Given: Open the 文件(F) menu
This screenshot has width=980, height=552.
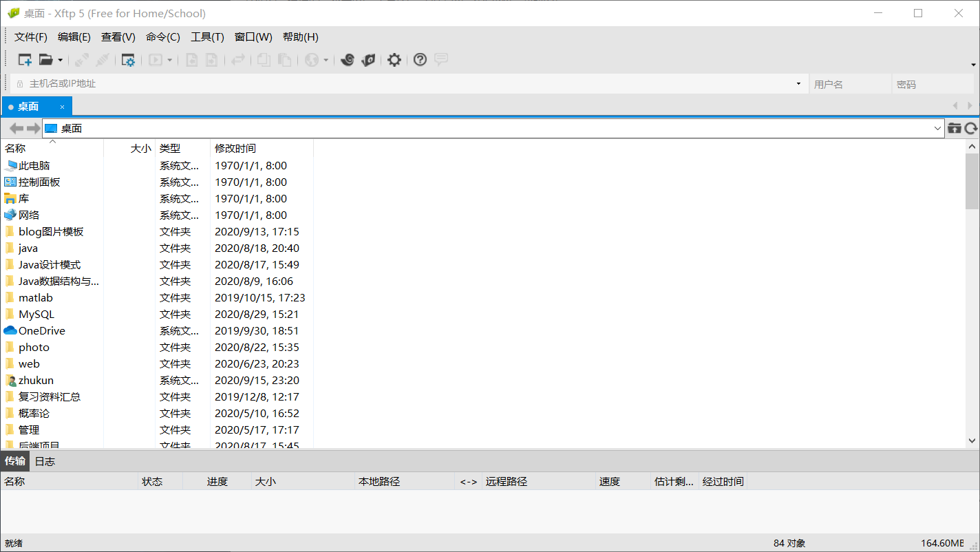Looking at the screenshot, I should point(31,37).
